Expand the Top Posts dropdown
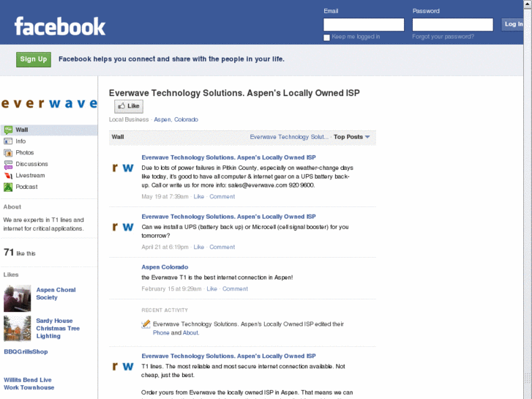 (352, 137)
